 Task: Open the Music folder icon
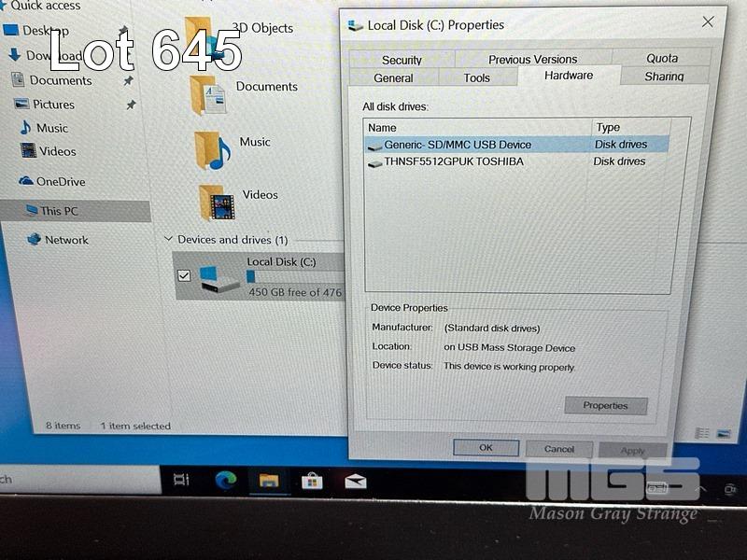[x=212, y=149]
